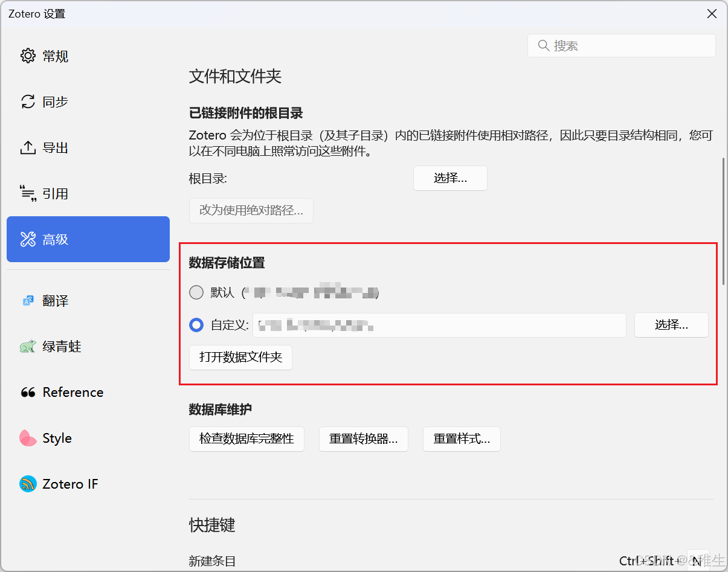Viewport: 728px width, 572px height.
Task: Click the 数据存储位置 heading
Action: (x=227, y=263)
